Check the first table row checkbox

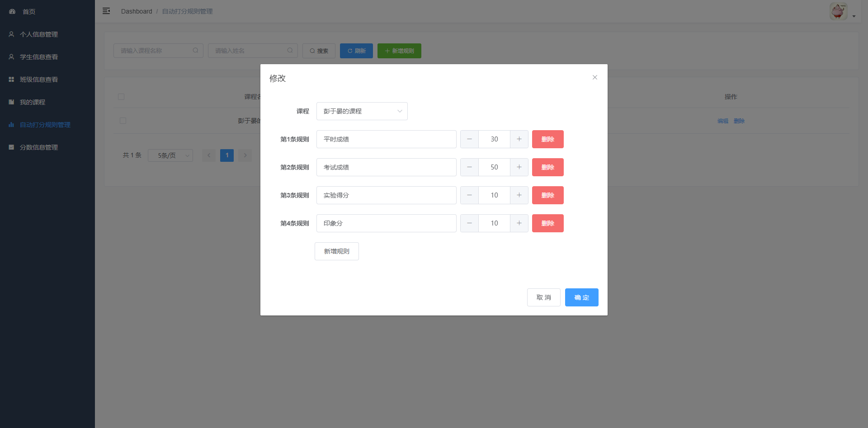[123, 121]
